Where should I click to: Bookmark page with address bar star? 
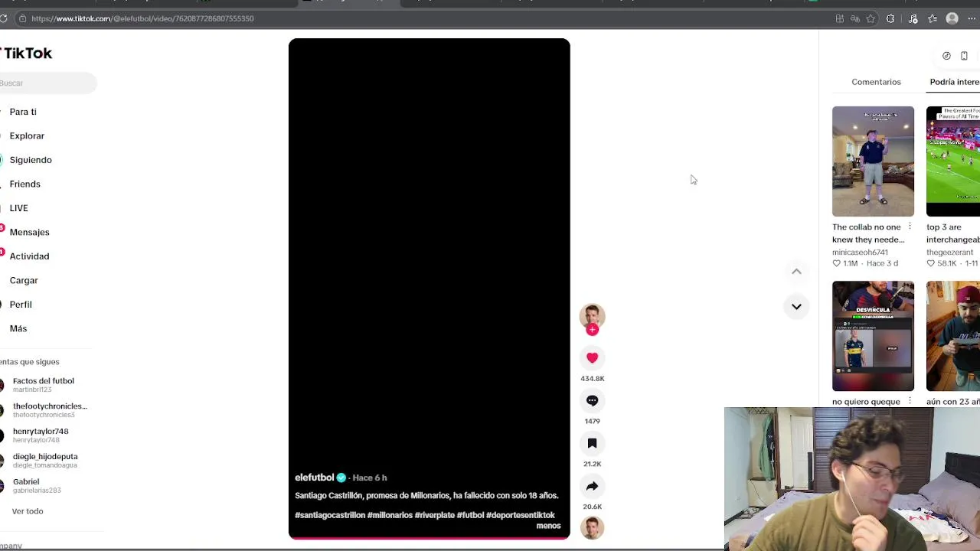[x=871, y=18]
